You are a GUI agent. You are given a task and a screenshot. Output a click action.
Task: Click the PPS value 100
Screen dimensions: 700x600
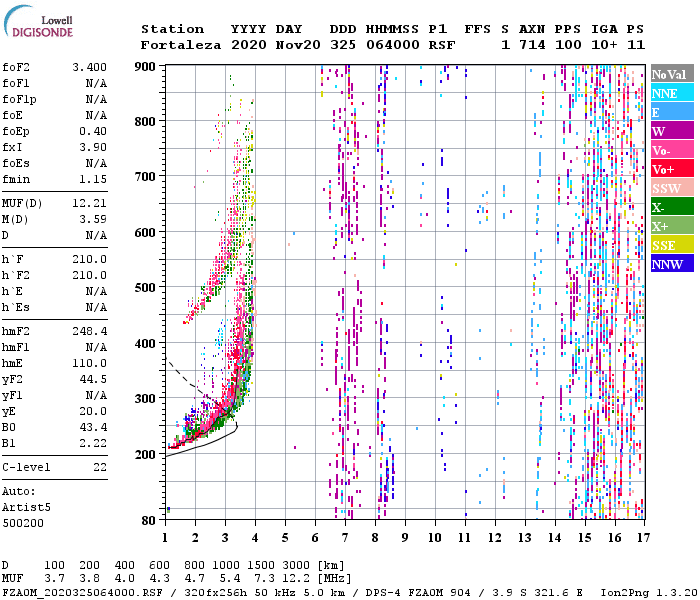click(x=568, y=45)
